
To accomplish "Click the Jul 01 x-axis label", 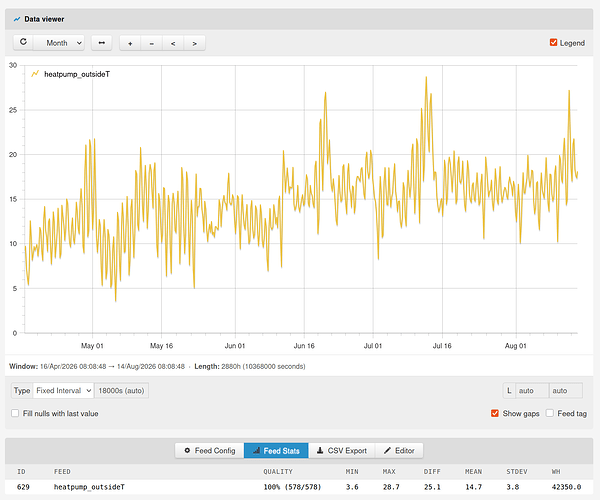I will tap(373, 346).
